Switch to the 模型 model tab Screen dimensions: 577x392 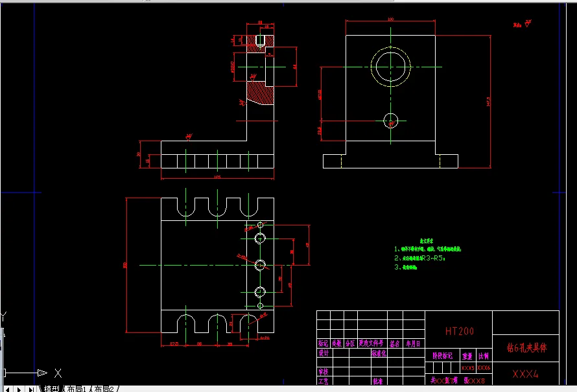coord(52,389)
